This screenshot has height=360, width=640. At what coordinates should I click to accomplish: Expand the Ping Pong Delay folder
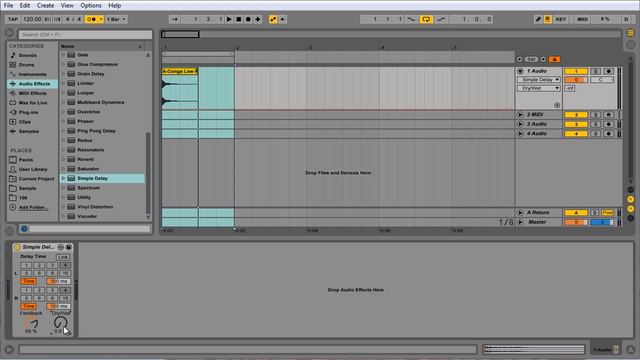(63, 131)
